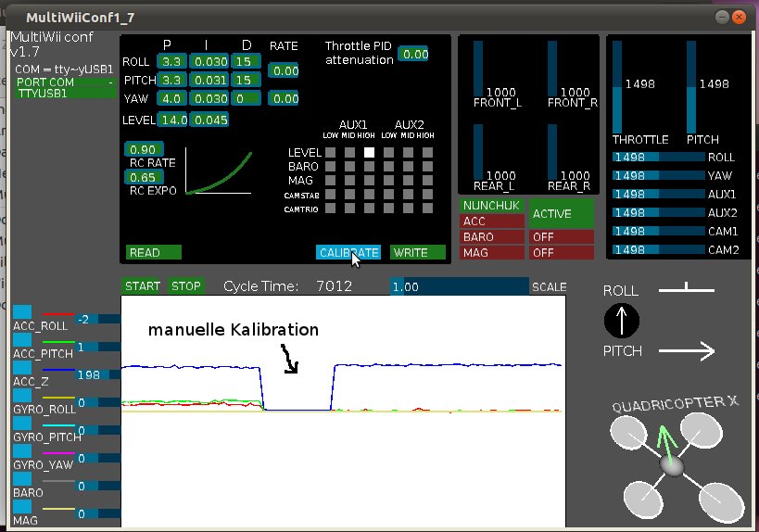Enable LEVEL on AUX1 LOW checkbox
The image size is (759, 532).
click(x=329, y=153)
